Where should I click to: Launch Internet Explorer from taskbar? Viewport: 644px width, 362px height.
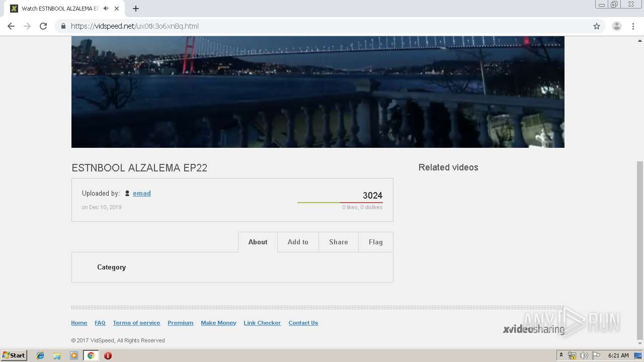click(40, 355)
